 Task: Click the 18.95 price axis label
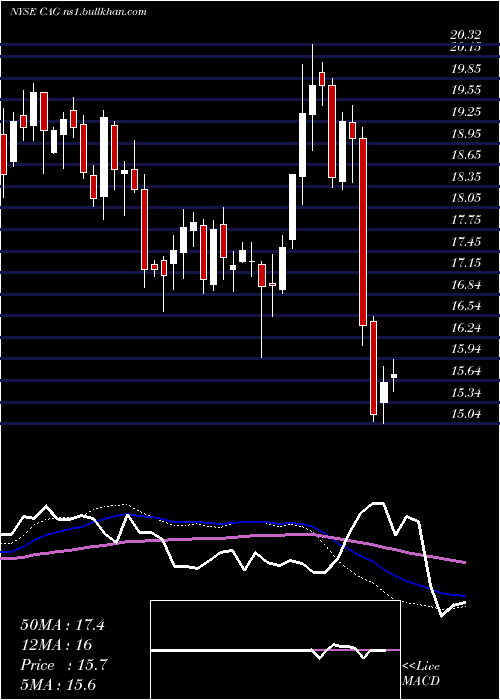coord(466,133)
